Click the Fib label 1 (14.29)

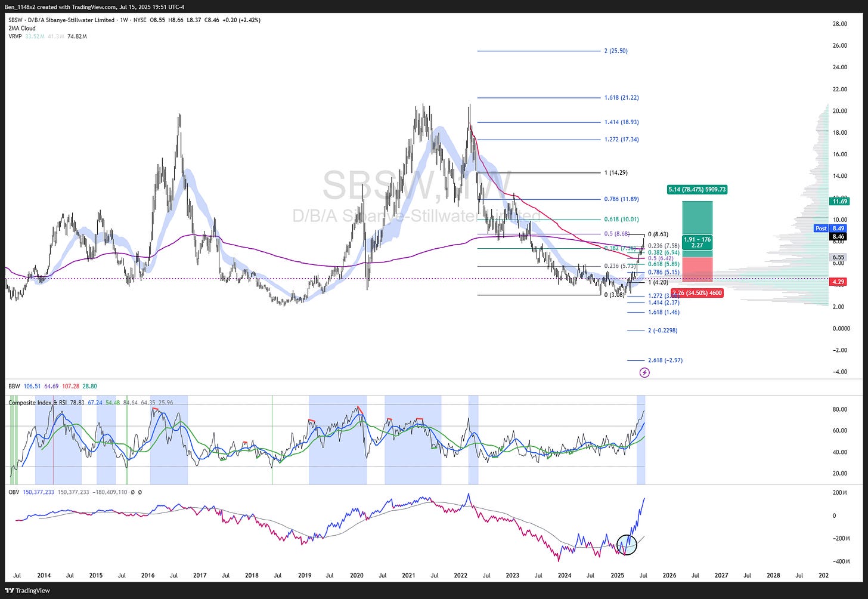[616, 172]
